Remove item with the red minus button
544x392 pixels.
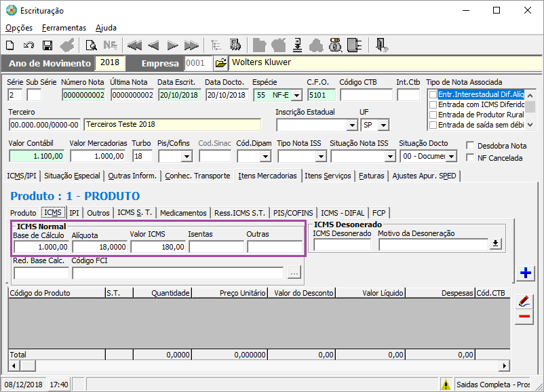point(524,316)
